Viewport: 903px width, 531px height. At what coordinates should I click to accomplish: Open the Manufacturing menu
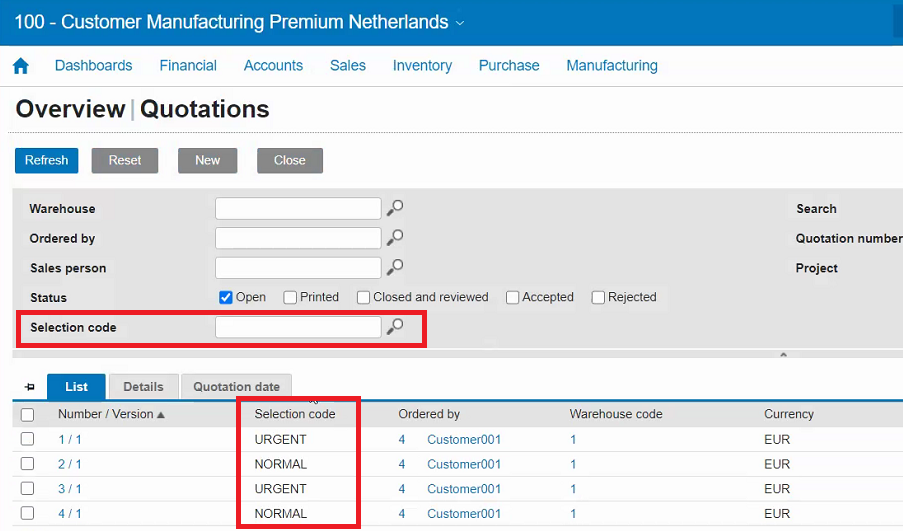(x=612, y=66)
